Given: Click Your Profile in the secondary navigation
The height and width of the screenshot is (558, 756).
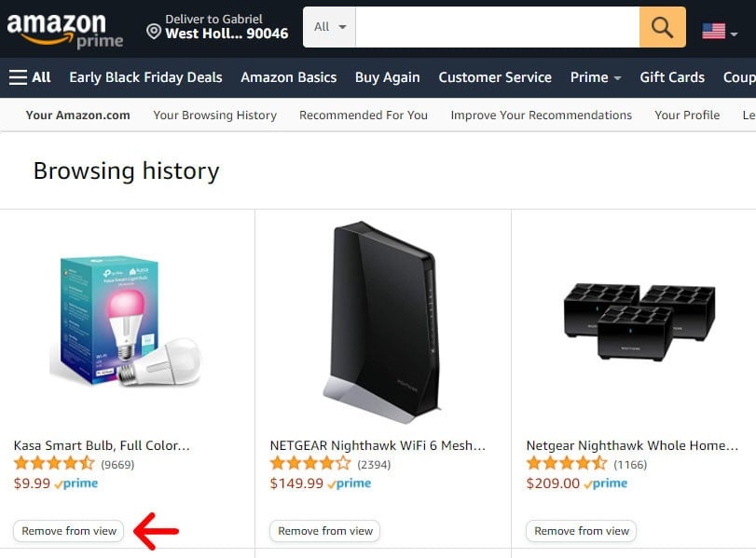Looking at the screenshot, I should point(687,115).
